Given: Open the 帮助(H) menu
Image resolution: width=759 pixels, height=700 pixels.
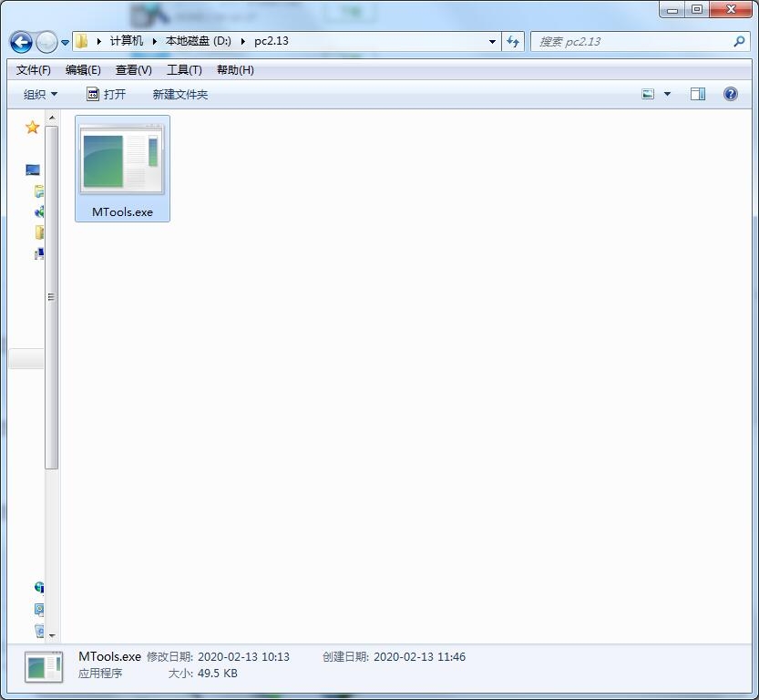Looking at the screenshot, I should [235, 70].
